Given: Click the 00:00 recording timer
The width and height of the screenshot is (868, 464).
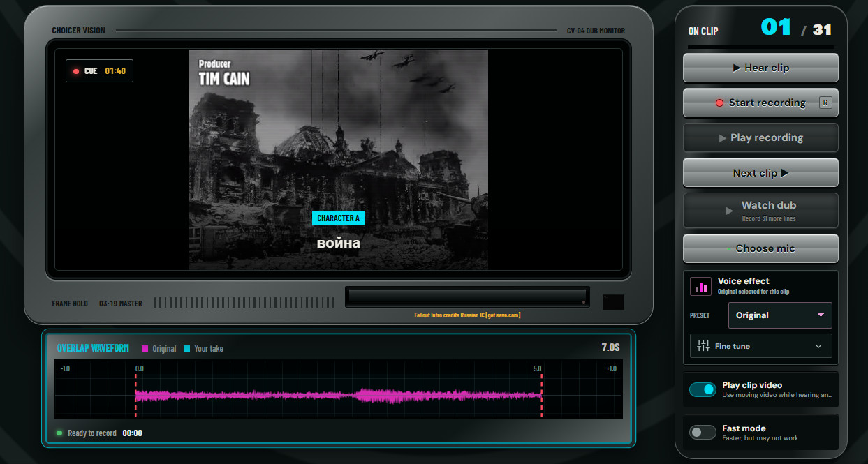Looking at the screenshot, I should (133, 433).
